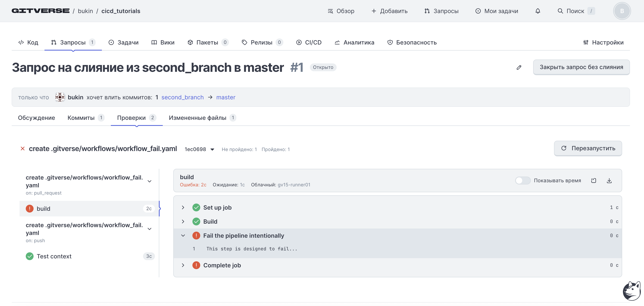644x306 pixels.
Task: Collapse the push workflow group
Action: coord(149,229)
